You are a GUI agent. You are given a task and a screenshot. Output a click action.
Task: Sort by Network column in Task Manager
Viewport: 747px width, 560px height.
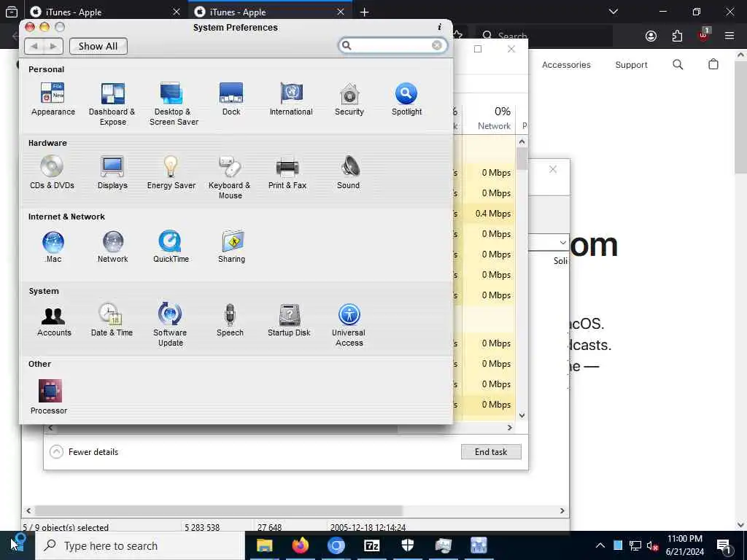tap(489, 118)
